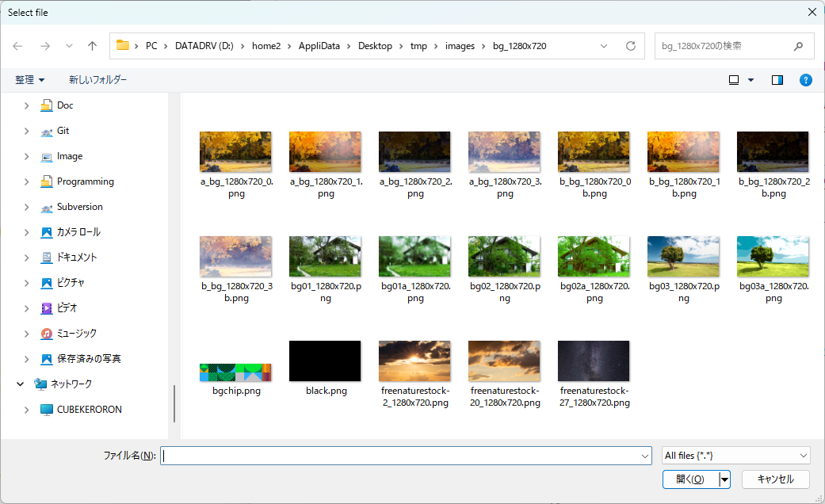825x504 pixels.
Task: Click the search magnifier icon
Action: (798, 46)
